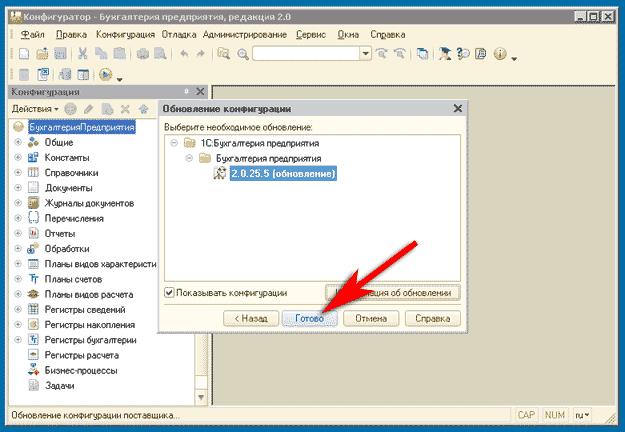Viewport: 625px width, 432px height.
Task: Uncheck Показывать конфигурации checkbox
Action: (168, 293)
